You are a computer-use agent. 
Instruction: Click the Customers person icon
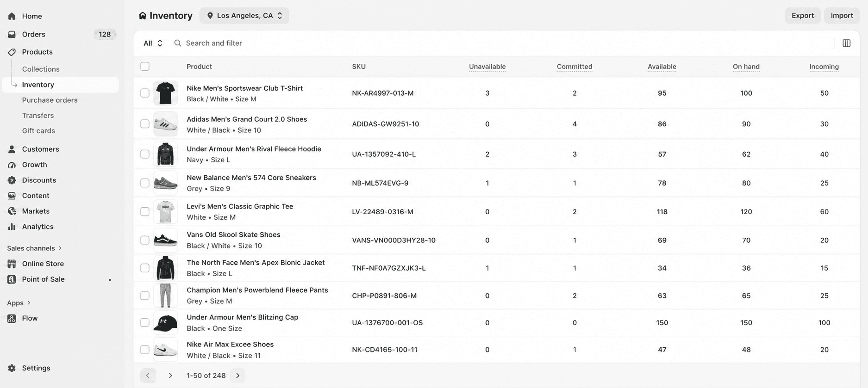[x=12, y=149]
